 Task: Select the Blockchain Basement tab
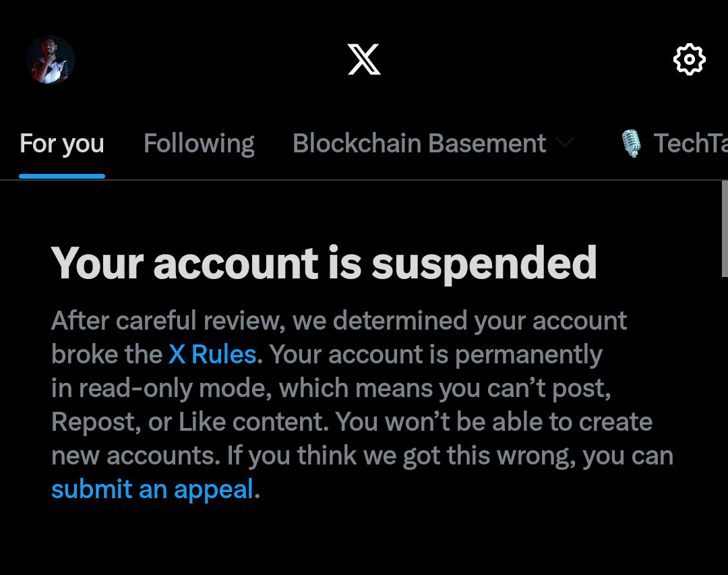tap(419, 144)
